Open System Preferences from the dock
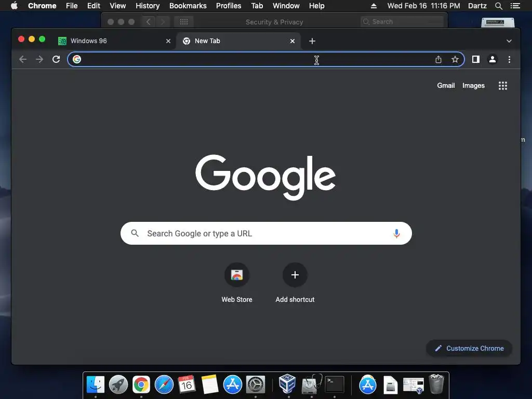The width and height of the screenshot is (532, 399). coord(256,384)
